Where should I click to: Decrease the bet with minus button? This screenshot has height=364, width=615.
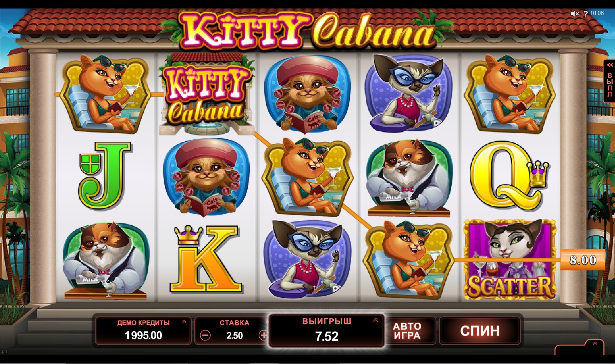coord(205,335)
